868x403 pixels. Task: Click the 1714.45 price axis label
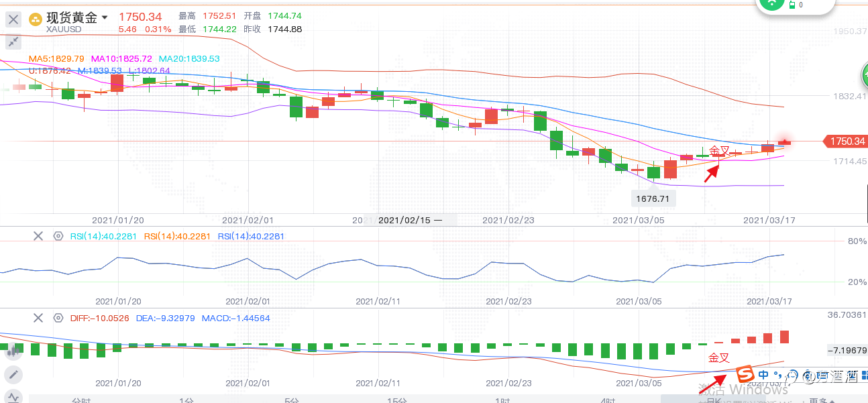[849, 161]
